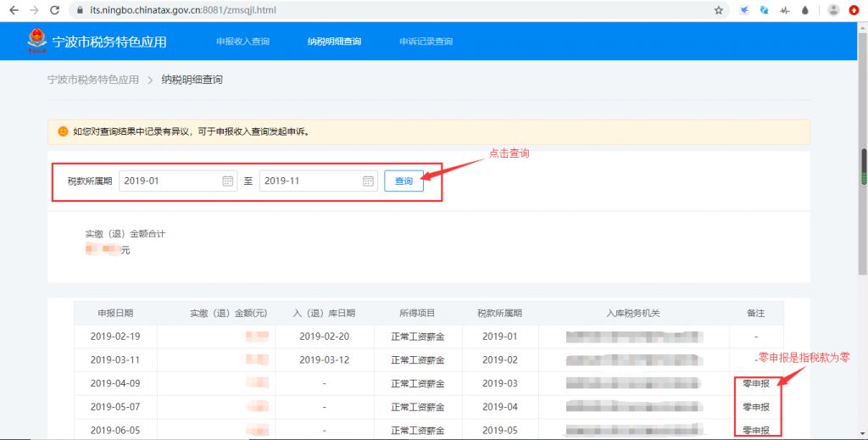Click tax period cell 2019-02
This screenshot has width=868, height=440.
tap(500, 359)
